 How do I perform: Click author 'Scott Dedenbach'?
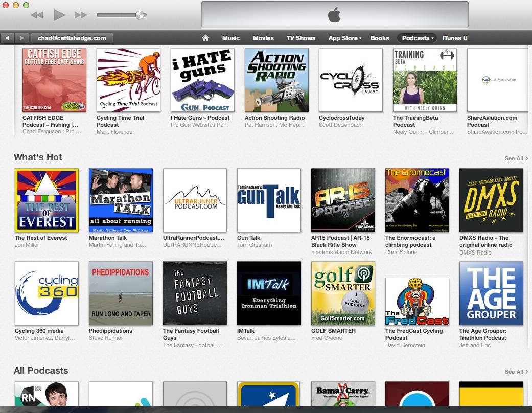coord(341,125)
